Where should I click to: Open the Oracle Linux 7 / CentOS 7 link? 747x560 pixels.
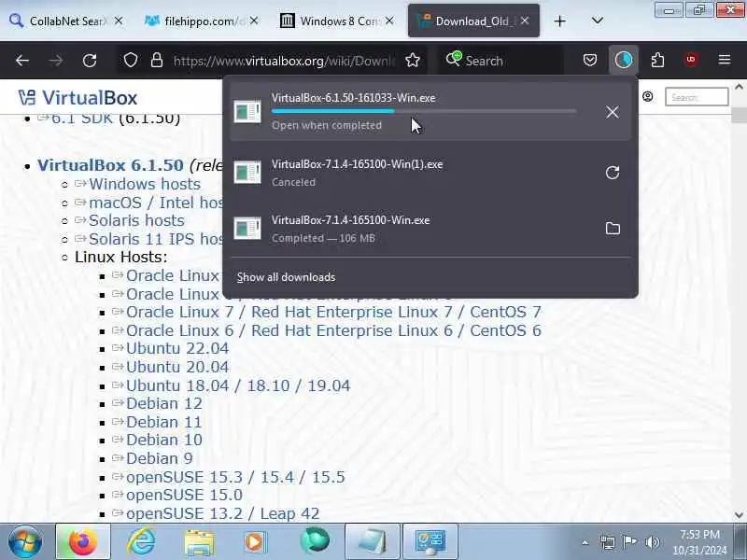tap(333, 312)
